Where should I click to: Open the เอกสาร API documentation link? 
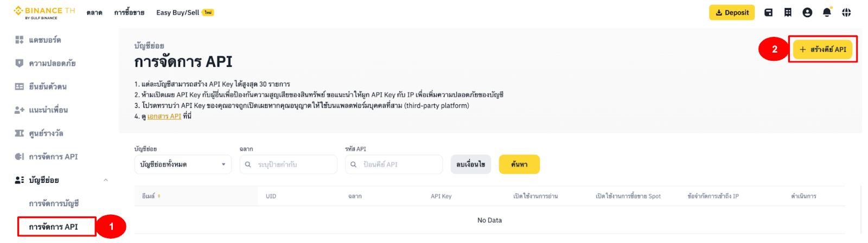164,116
